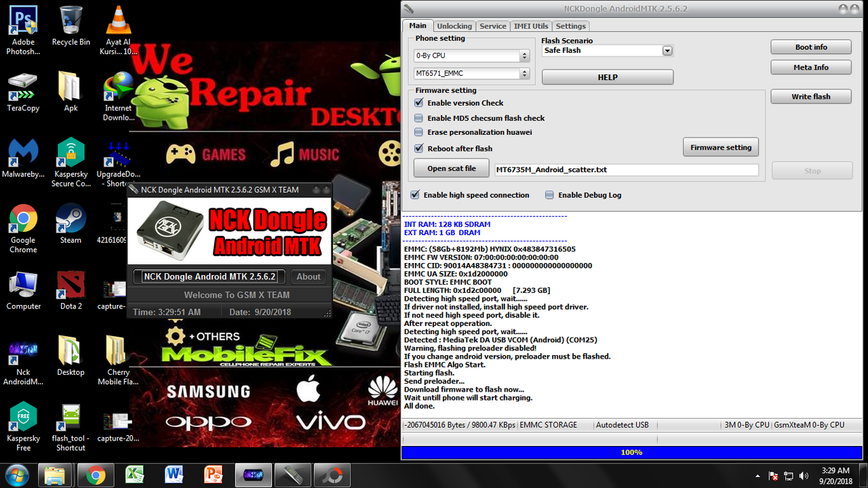Open Word from the taskbar
The width and height of the screenshot is (868, 488).
[174, 474]
